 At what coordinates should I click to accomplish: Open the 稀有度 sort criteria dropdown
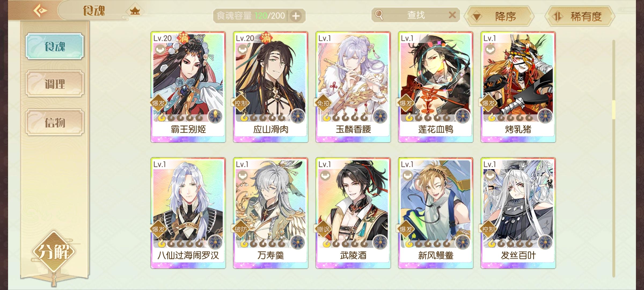pos(580,16)
